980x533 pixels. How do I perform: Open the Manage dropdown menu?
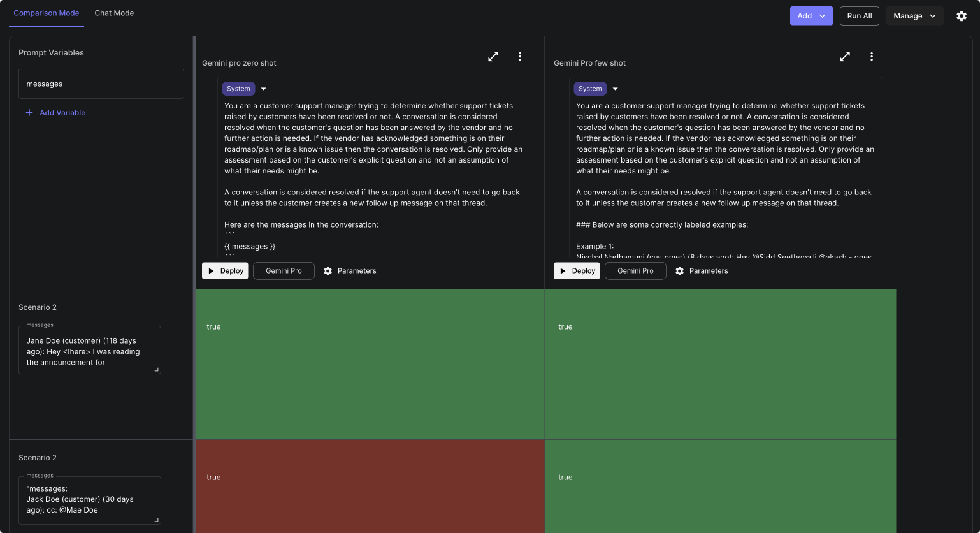click(x=915, y=16)
